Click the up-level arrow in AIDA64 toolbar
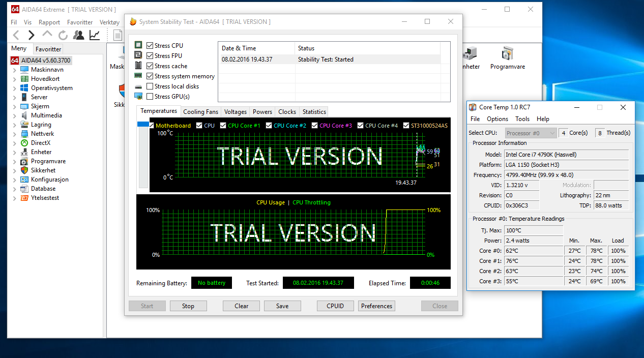Screen dimensions: 644x358 pos(47,35)
